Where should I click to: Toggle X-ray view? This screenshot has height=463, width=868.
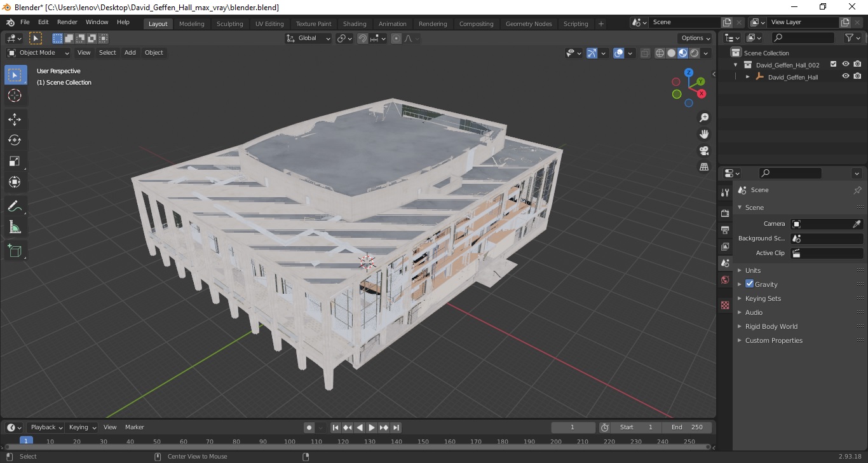click(x=645, y=53)
